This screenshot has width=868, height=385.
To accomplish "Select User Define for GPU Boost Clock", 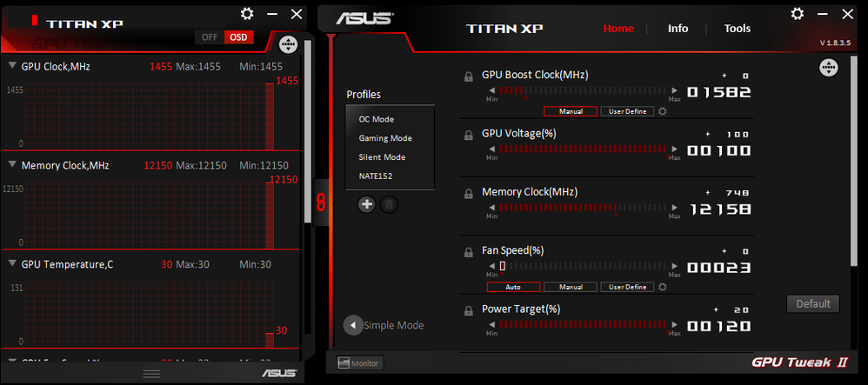I will 627,111.
